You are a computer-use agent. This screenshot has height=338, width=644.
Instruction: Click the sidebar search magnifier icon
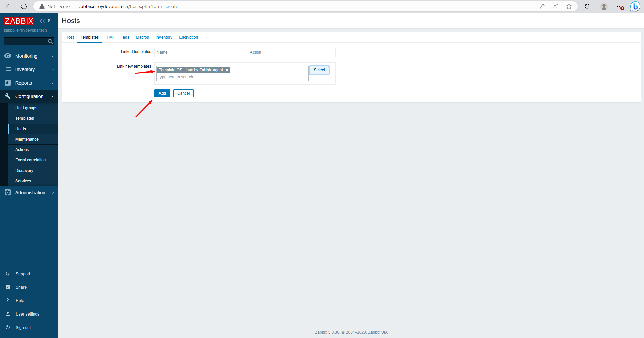point(50,41)
